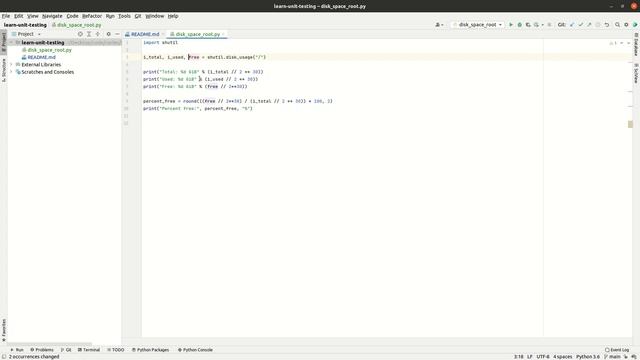Click the green JetBrains Toolbox icon at toolbar end
The width and height of the screenshot is (640, 360).
pos(635,25)
